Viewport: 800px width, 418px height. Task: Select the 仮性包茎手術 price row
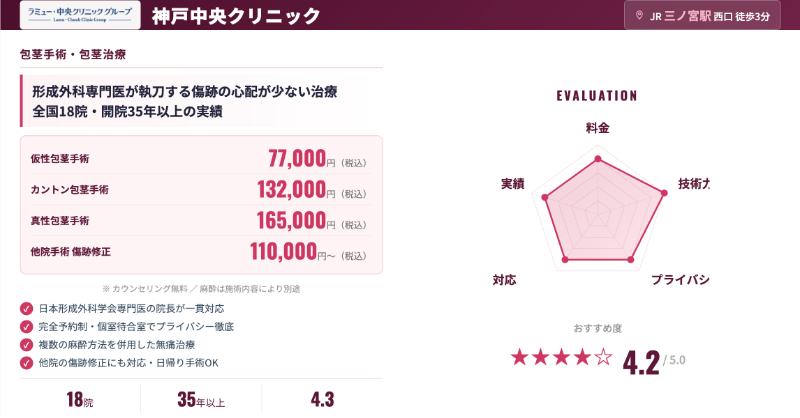point(201,158)
